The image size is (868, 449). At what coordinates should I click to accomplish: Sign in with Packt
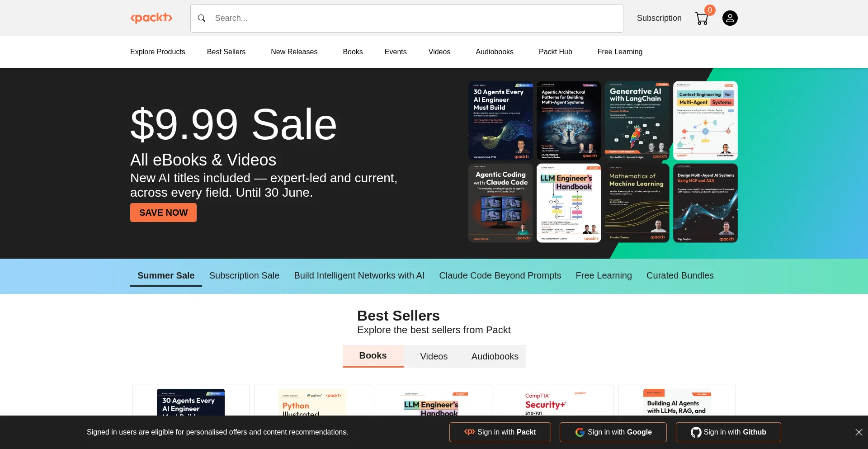point(500,432)
